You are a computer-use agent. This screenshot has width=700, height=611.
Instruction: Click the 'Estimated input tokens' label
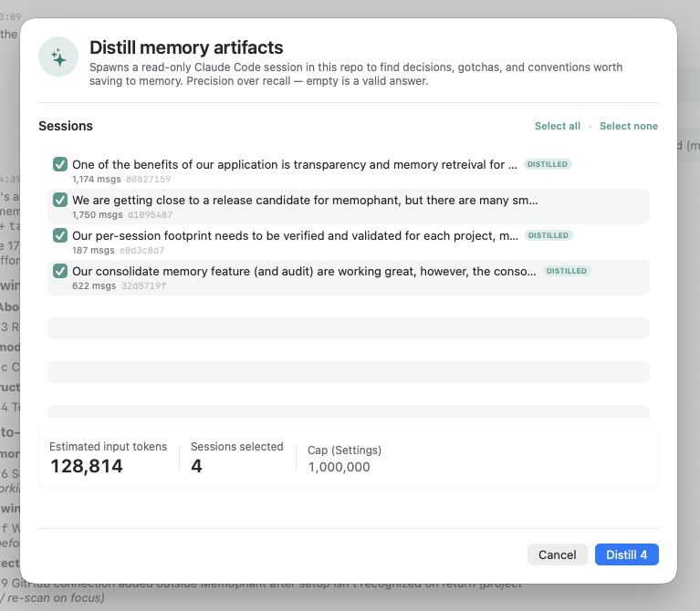[108, 447]
